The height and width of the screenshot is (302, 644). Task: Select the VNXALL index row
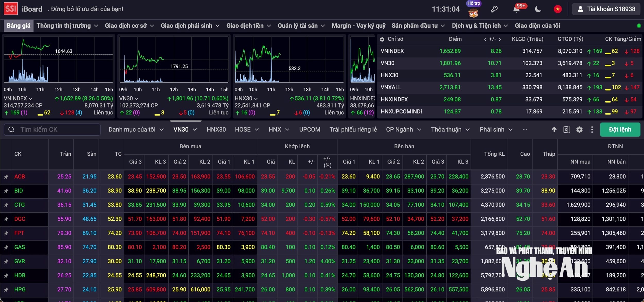point(510,88)
